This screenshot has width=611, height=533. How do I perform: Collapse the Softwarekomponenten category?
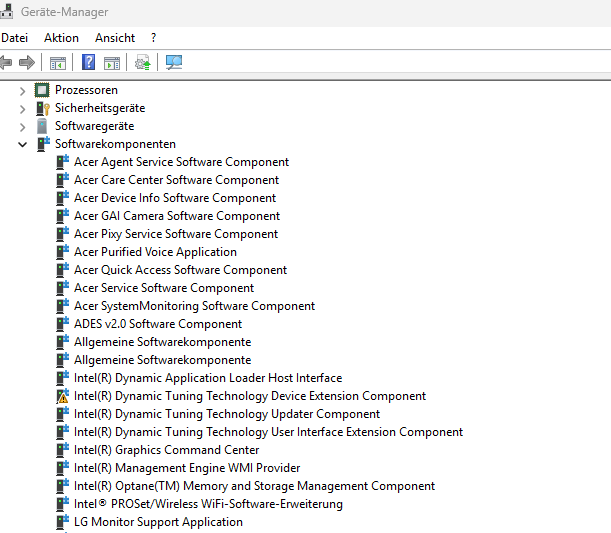point(23,145)
